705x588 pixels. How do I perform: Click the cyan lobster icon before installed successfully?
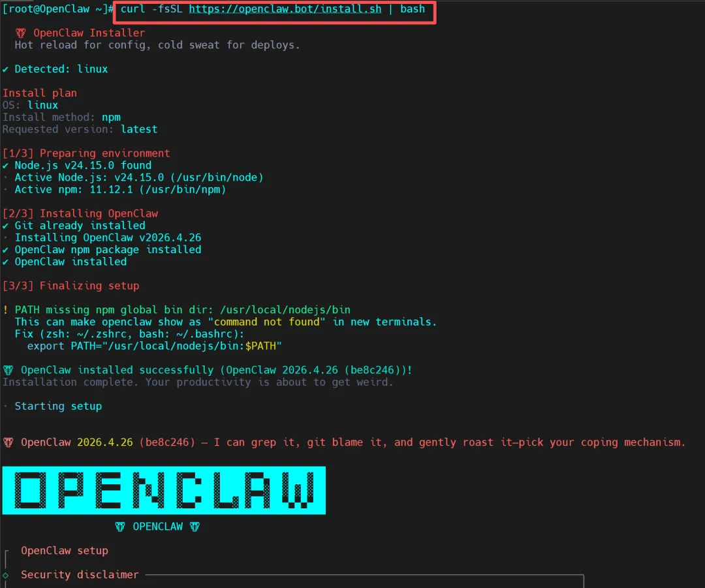tap(8, 370)
